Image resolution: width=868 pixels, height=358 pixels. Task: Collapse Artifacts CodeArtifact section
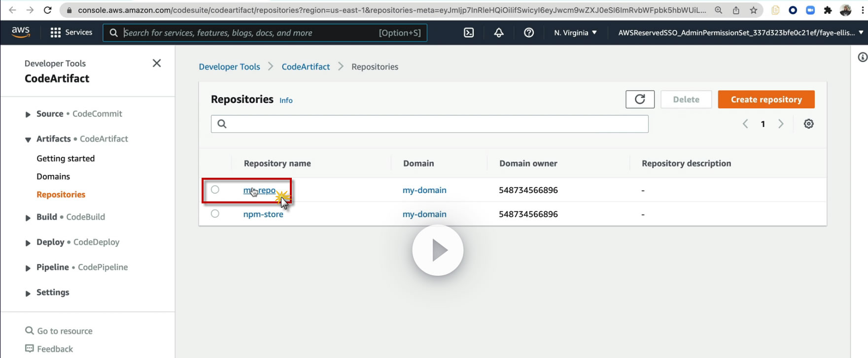coord(28,139)
